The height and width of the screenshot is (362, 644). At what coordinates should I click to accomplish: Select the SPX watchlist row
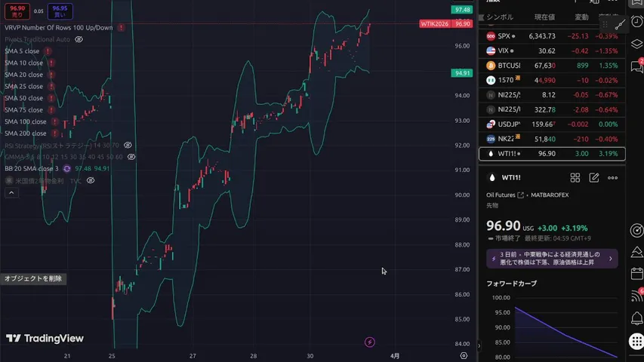pyautogui.click(x=552, y=36)
